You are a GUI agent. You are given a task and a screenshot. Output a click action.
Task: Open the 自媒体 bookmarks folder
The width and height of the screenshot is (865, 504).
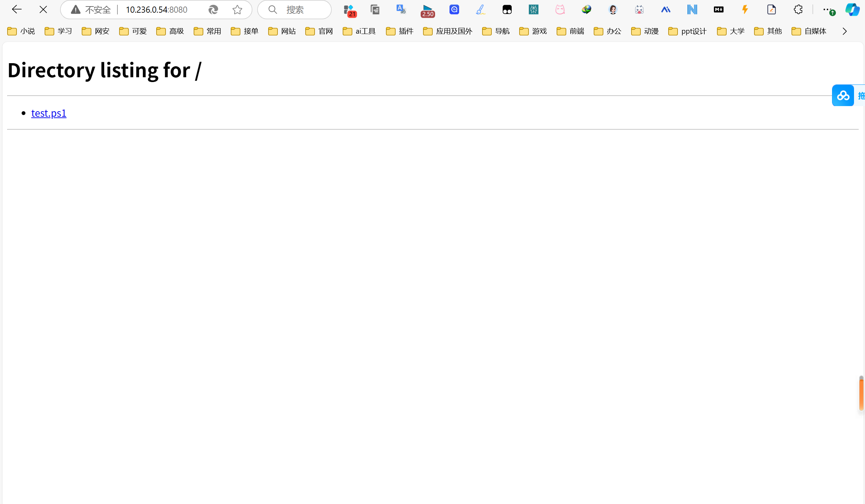tap(809, 31)
